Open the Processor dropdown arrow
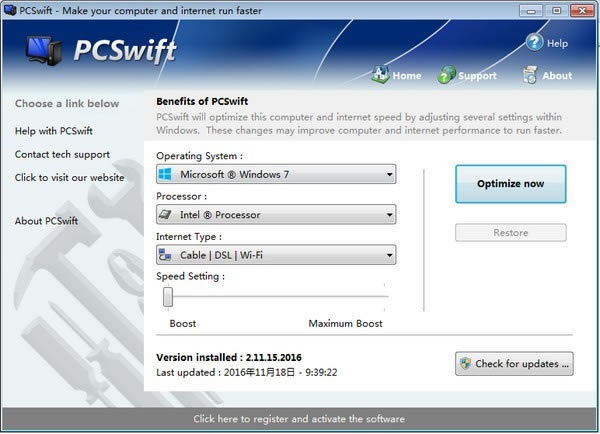The width and height of the screenshot is (600, 434). click(389, 215)
